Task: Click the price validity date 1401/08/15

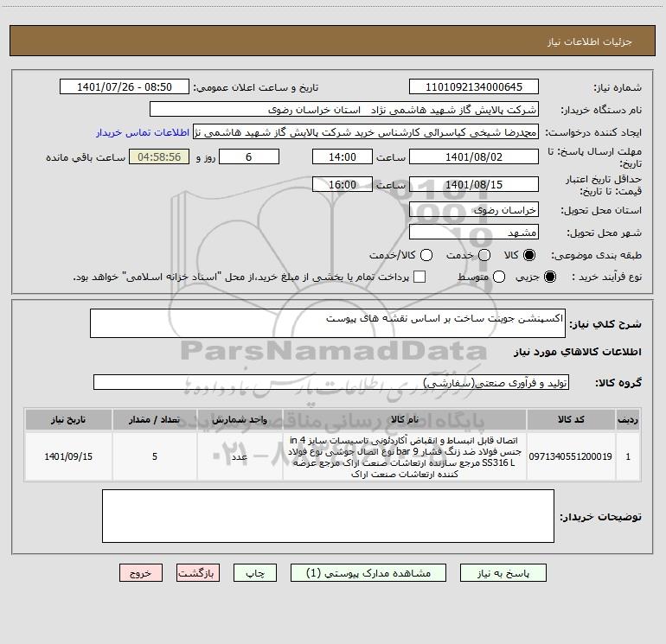Action: click(x=474, y=184)
